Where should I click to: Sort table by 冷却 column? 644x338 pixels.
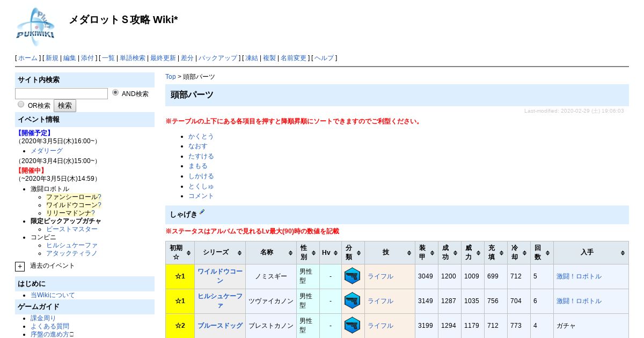[519, 253]
